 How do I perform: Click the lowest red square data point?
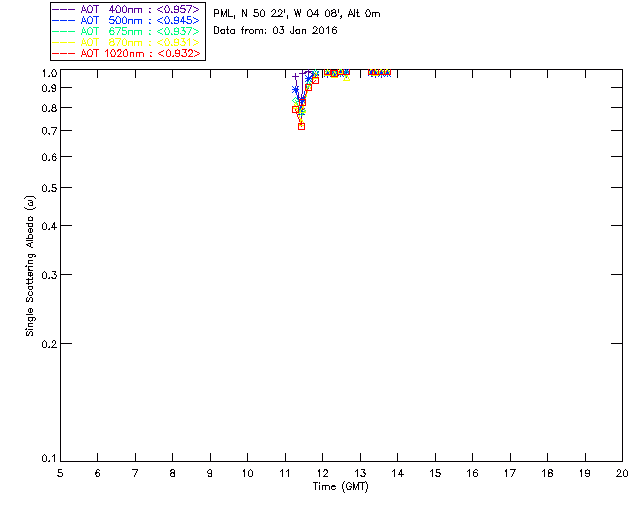click(x=301, y=127)
